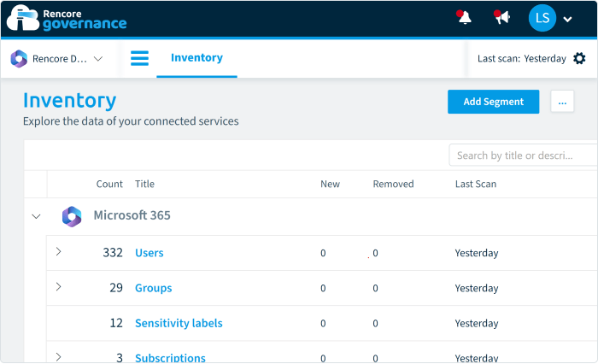Click the Add Segment button
This screenshot has width=598, height=364.
493,102
